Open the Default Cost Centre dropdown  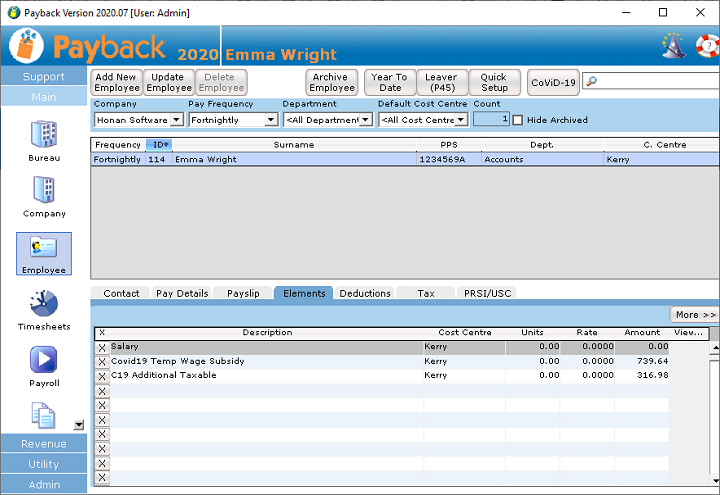coord(460,120)
